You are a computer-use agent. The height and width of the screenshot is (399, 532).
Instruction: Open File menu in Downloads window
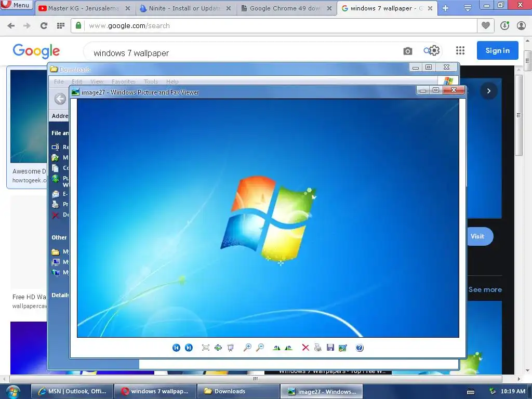click(x=59, y=82)
